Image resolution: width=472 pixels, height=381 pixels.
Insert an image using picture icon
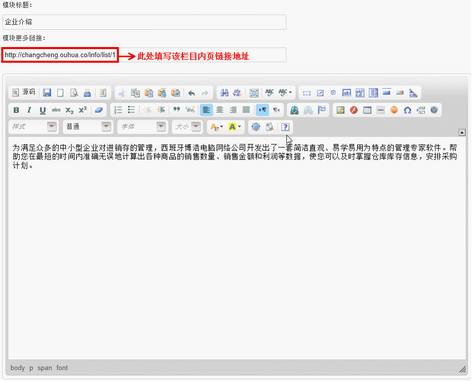click(340, 110)
